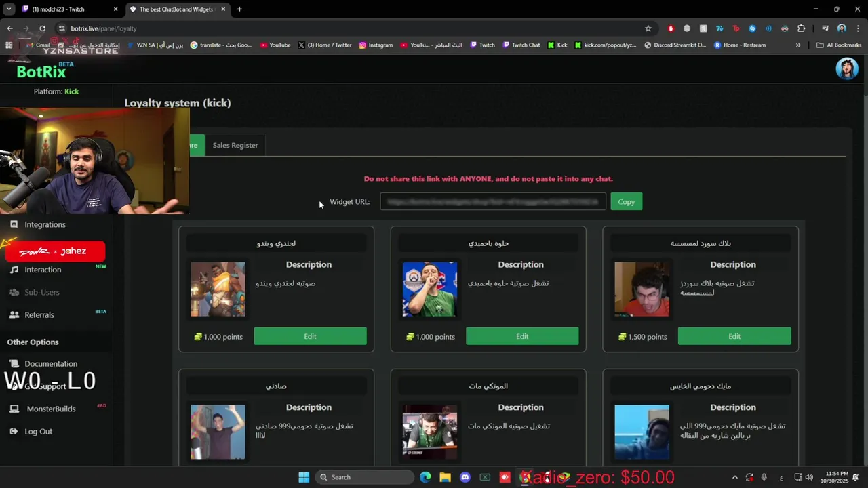Click the taskbar Search box
The image size is (868, 488).
365,477
